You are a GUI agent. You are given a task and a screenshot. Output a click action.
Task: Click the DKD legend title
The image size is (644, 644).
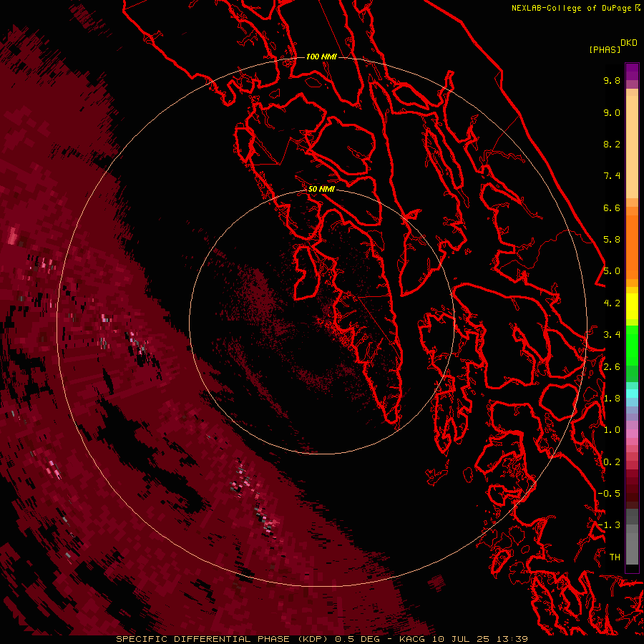[x=629, y=43]
